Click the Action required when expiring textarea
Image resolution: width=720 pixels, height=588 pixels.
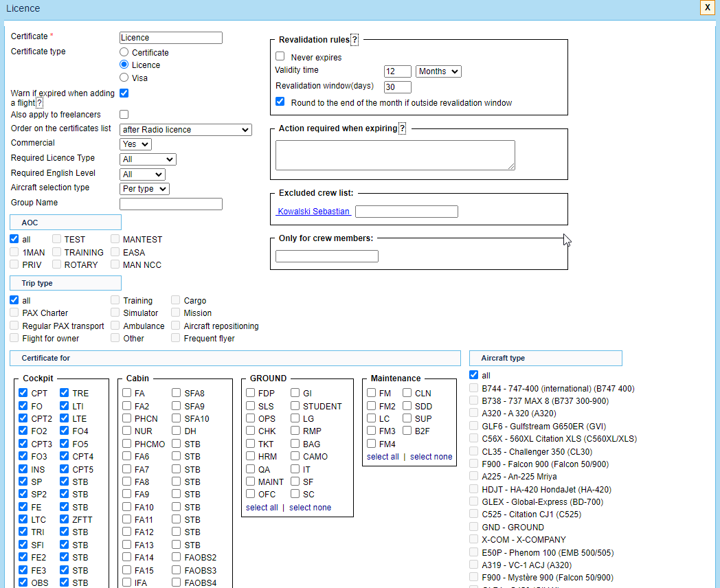click(395, 155)
